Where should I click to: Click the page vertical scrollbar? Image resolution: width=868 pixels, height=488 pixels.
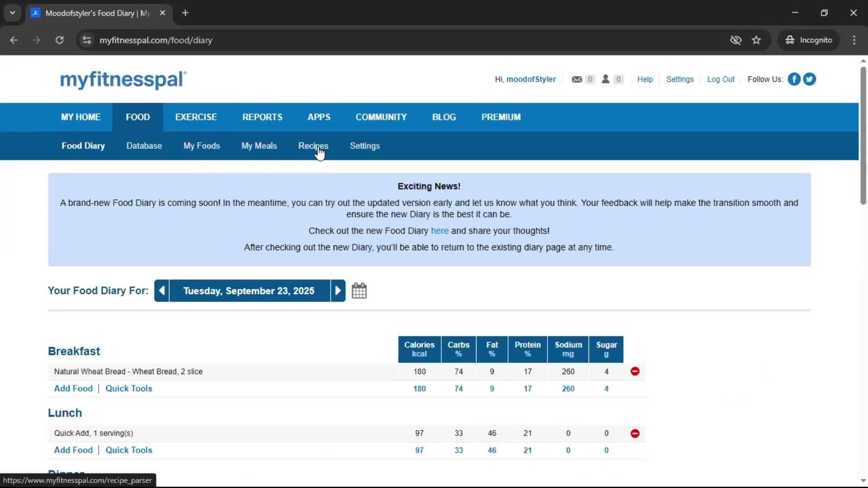(863, 136)
